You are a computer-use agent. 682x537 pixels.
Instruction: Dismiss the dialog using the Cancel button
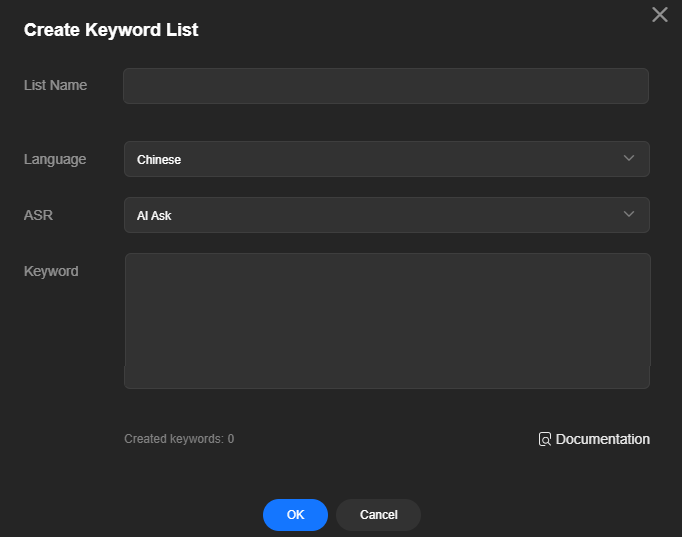[x=378, y=515]
